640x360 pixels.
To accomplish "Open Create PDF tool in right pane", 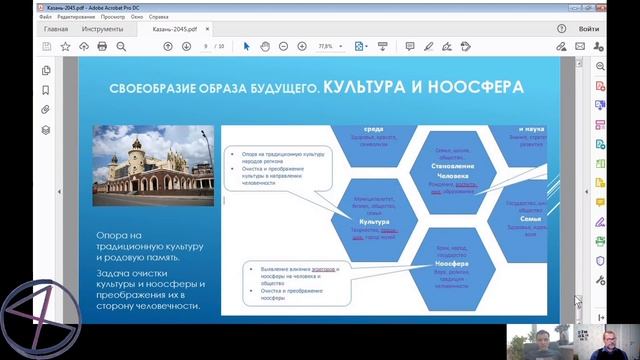I will click(600, 86).
